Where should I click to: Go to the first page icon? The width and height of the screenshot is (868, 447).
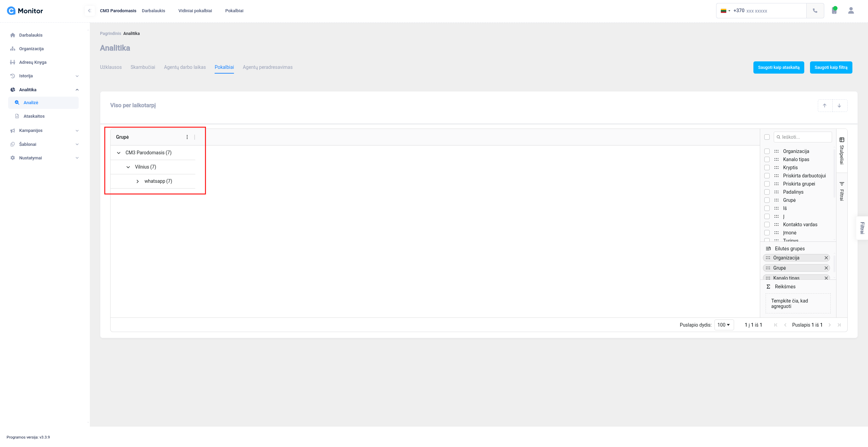coord(776,325)
